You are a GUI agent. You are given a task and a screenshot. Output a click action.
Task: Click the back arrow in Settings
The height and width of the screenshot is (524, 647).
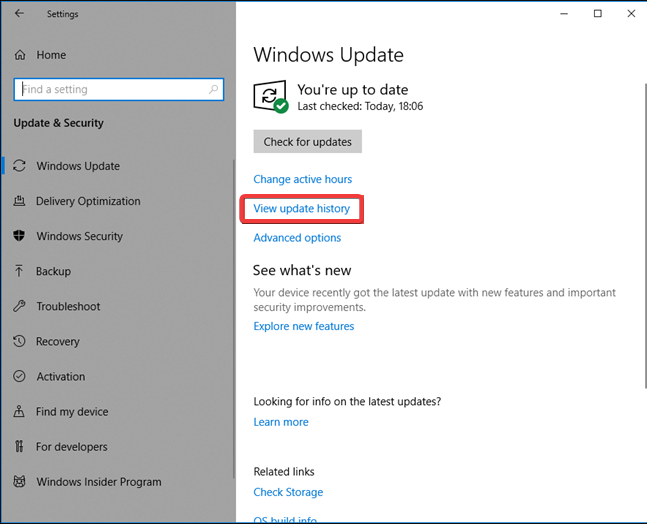19,14
